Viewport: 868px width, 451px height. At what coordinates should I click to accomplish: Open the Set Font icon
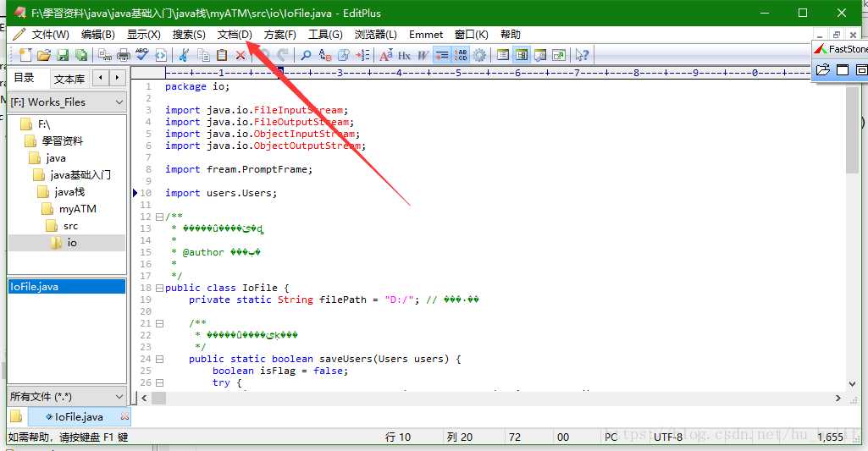pos(386,55)
